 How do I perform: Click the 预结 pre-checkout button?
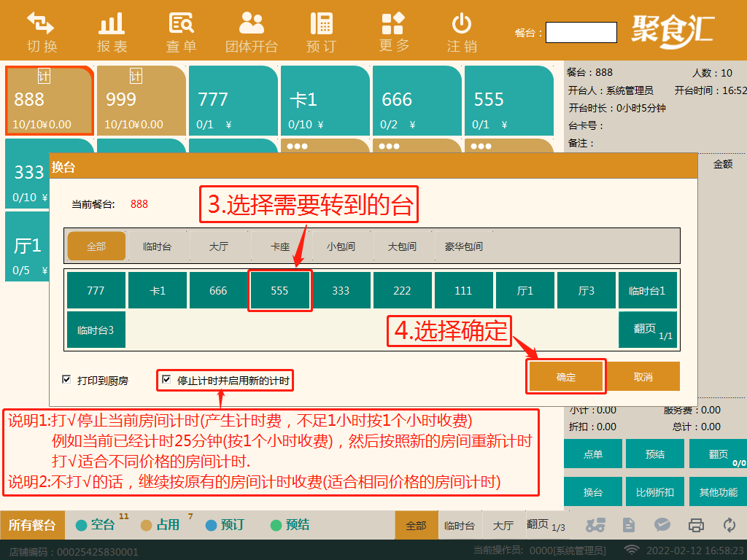pos(655,454)
